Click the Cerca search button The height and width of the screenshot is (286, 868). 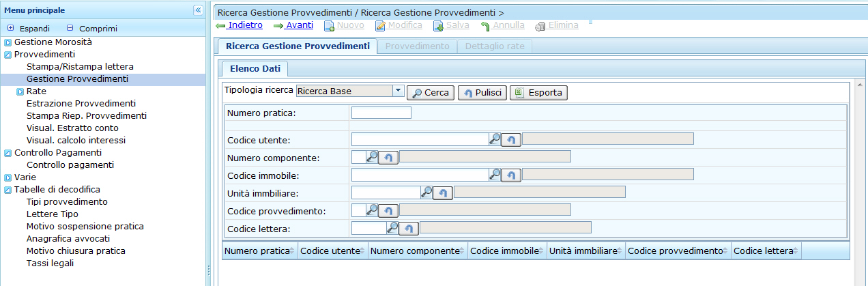click(431, 92)
